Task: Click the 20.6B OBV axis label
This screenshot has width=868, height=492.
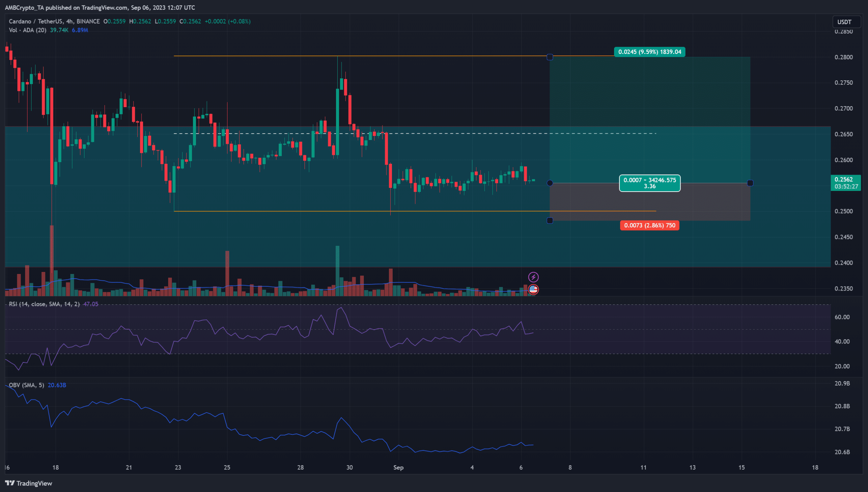Action: point(842,452)
